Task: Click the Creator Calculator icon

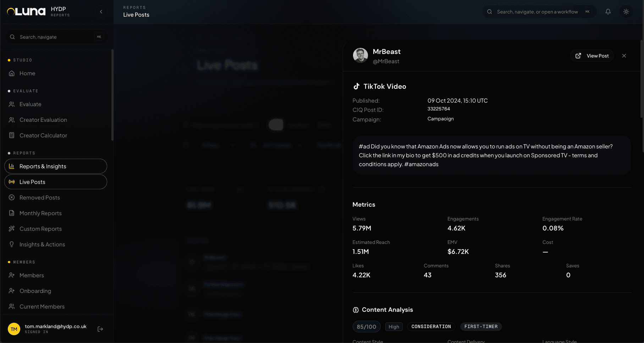Action: click(12, 136)
